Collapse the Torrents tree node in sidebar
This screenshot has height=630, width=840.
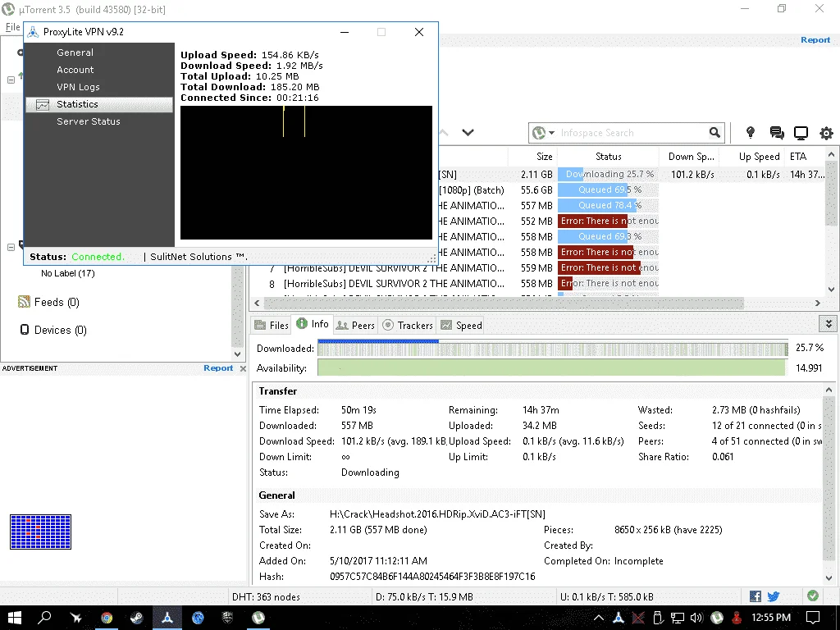[x=10, y=80]
